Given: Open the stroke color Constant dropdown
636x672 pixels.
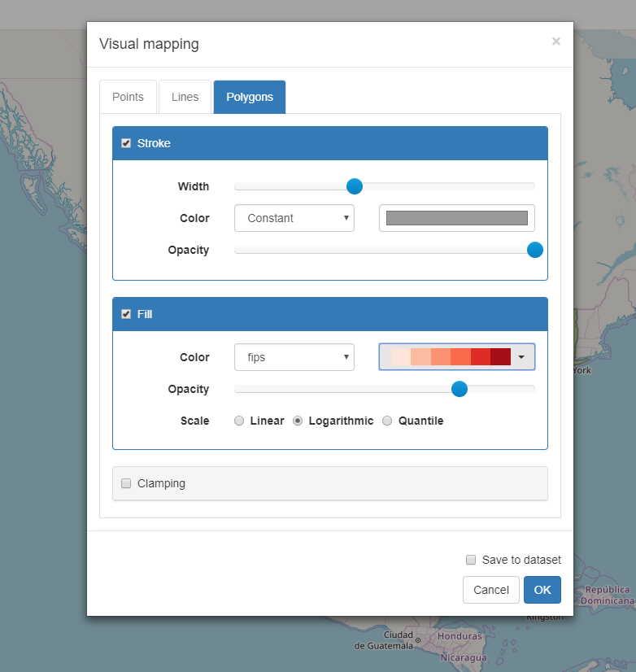Looking at the screenshot, I should [294, 218].
